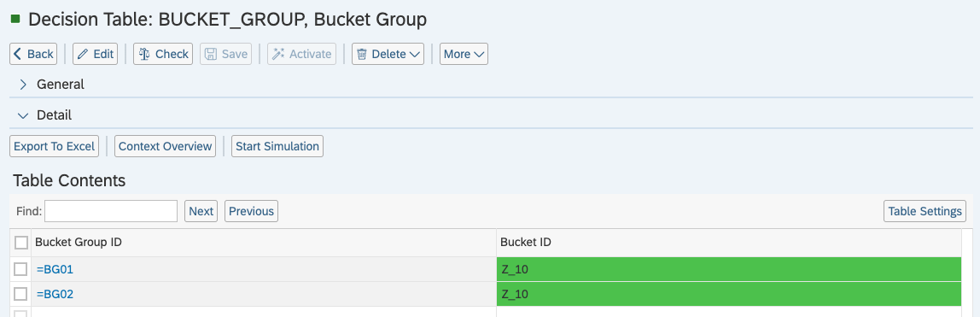Click the Edit pencil icon
The image size is (980, 317).
pyautogui.click(x=83, y=55)
